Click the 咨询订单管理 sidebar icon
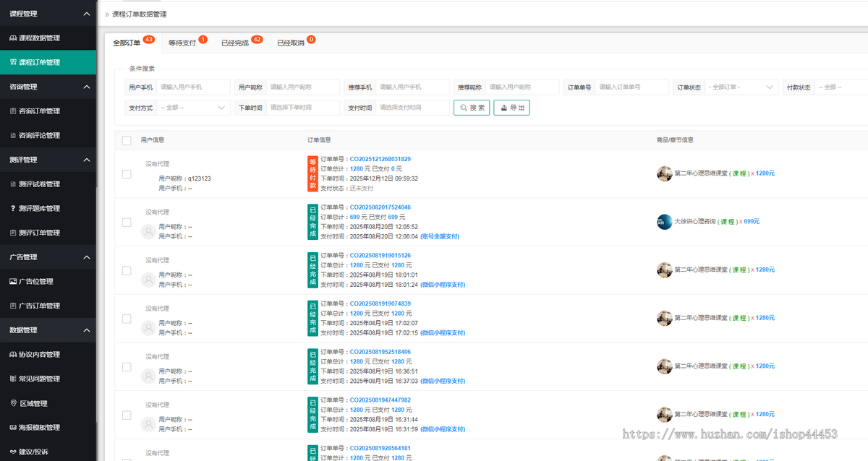This screenshot has height=461, width=868. coord(13,111)
